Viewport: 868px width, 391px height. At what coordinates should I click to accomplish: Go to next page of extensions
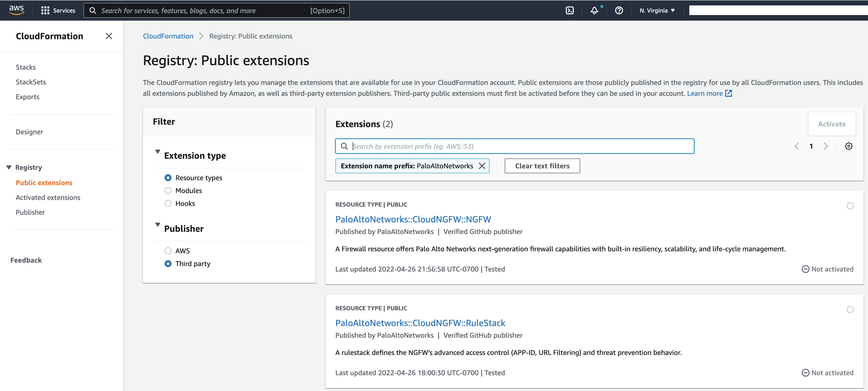tap(826, 146)
